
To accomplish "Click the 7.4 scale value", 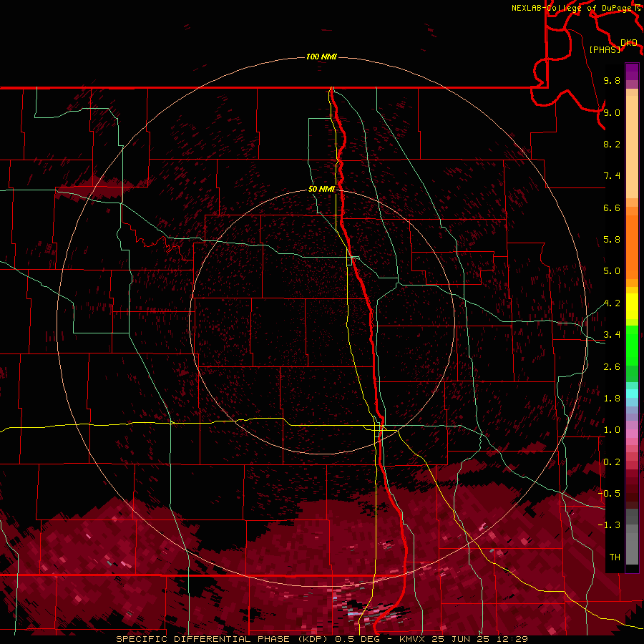I will [612, 176].
